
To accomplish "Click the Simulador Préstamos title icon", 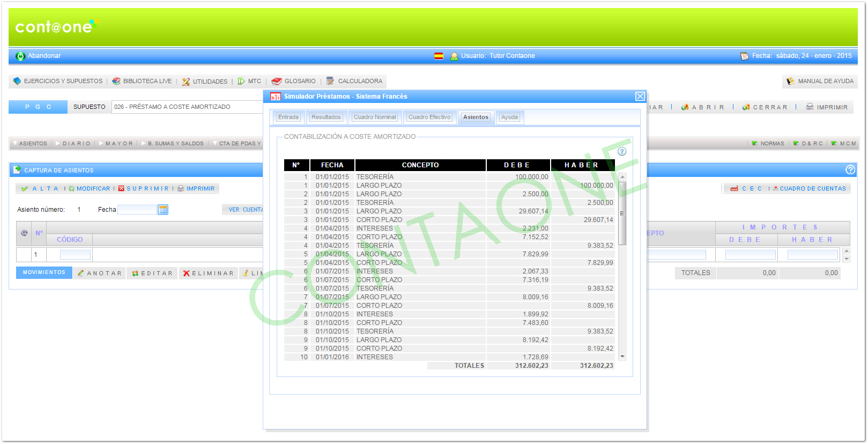I will pyautogui.click(x=276, y=97).
